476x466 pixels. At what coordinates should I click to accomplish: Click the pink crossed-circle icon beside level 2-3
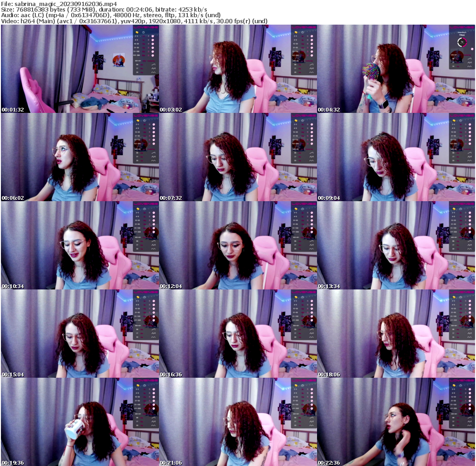(153, 36)
